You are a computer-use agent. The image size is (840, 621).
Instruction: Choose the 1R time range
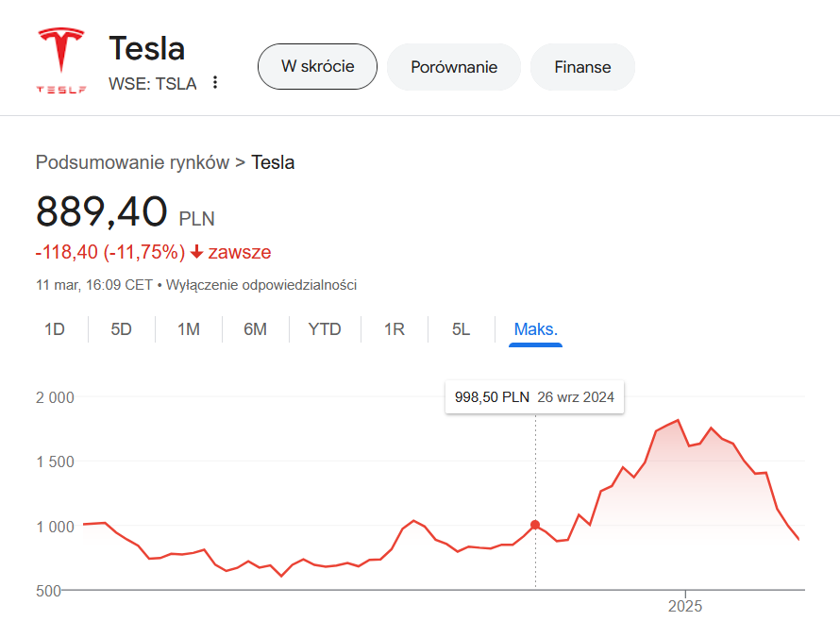pos(394,329)
